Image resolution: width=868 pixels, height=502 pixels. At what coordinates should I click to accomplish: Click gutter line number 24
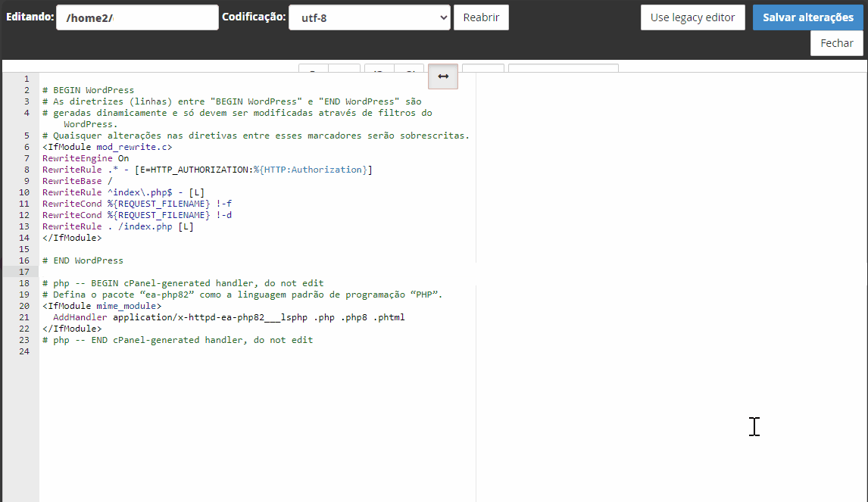point(24,351)
